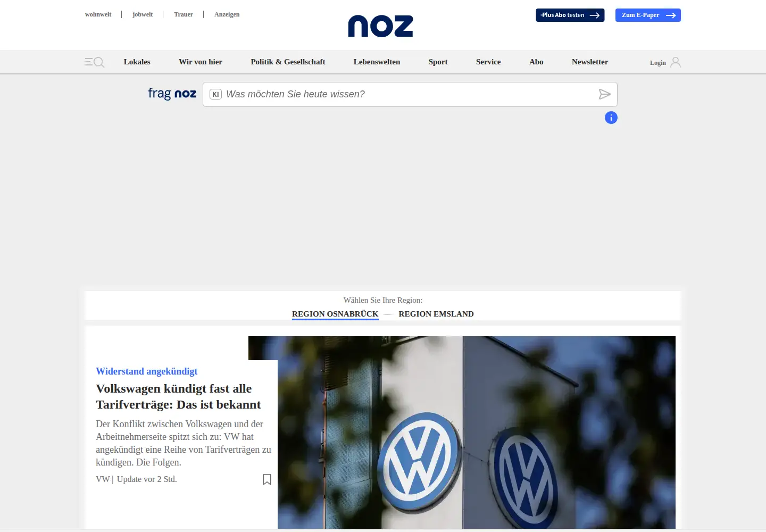Click the VW topic tag
The height and width of the screenshot is (532, 766).
pyautogui.click(x=103, y=479)
